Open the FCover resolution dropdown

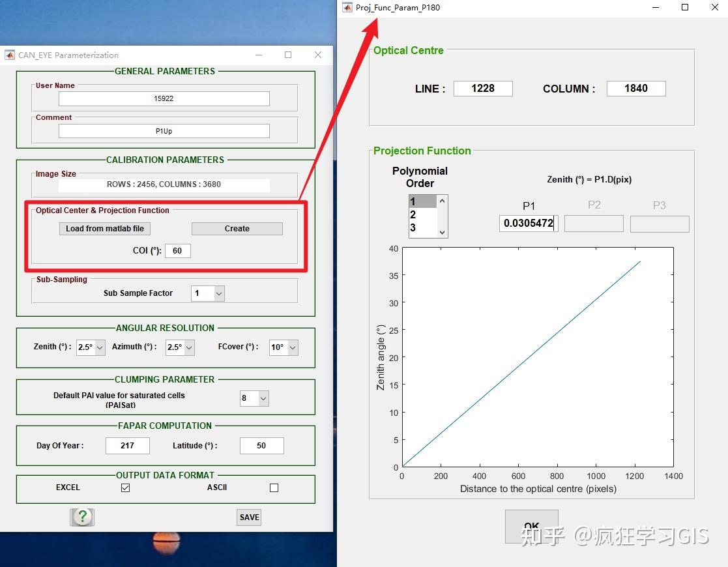click(291, 347)
